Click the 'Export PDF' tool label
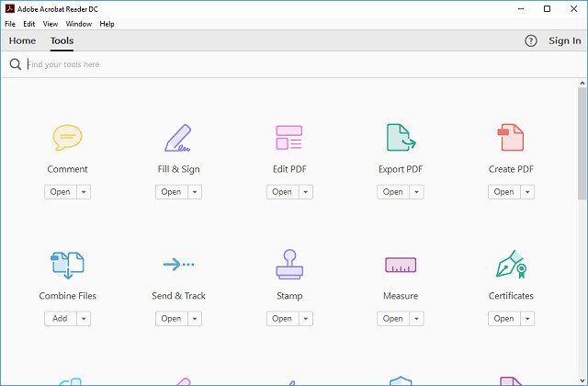588x386 pixels. pyautogui.click(x=401, y=169)
